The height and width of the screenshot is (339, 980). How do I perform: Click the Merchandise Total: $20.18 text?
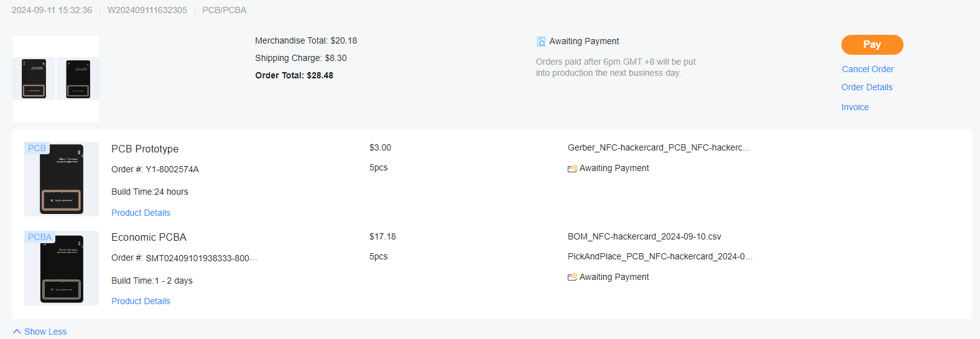pyautogui.click(x=306, y=40)
